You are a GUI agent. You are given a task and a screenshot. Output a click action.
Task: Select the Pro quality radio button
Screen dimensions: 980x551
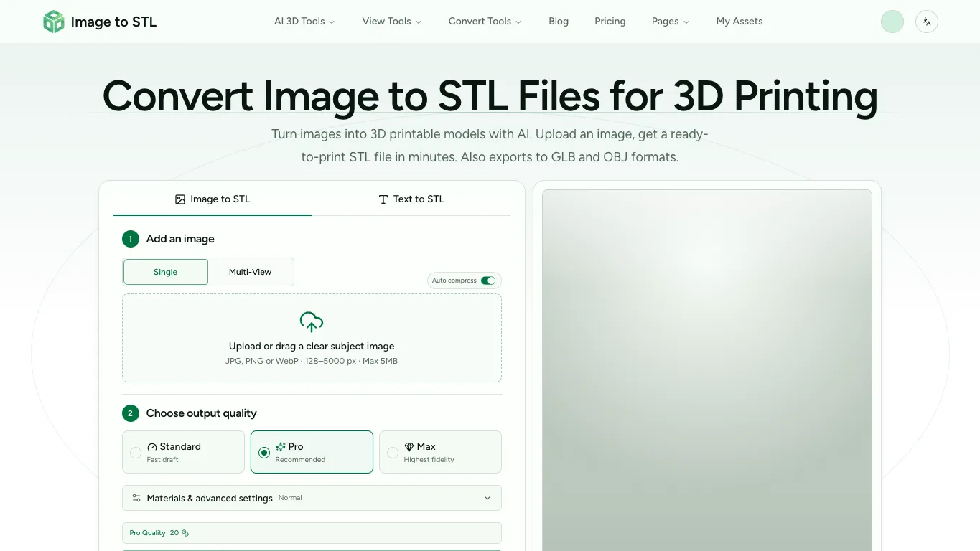(264, 453)
